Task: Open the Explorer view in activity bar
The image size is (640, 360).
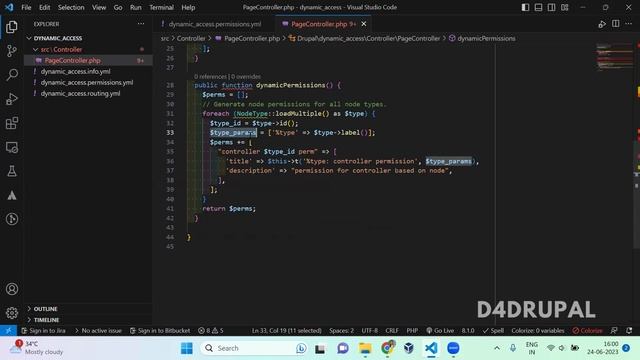Action: tap(12, 27)
